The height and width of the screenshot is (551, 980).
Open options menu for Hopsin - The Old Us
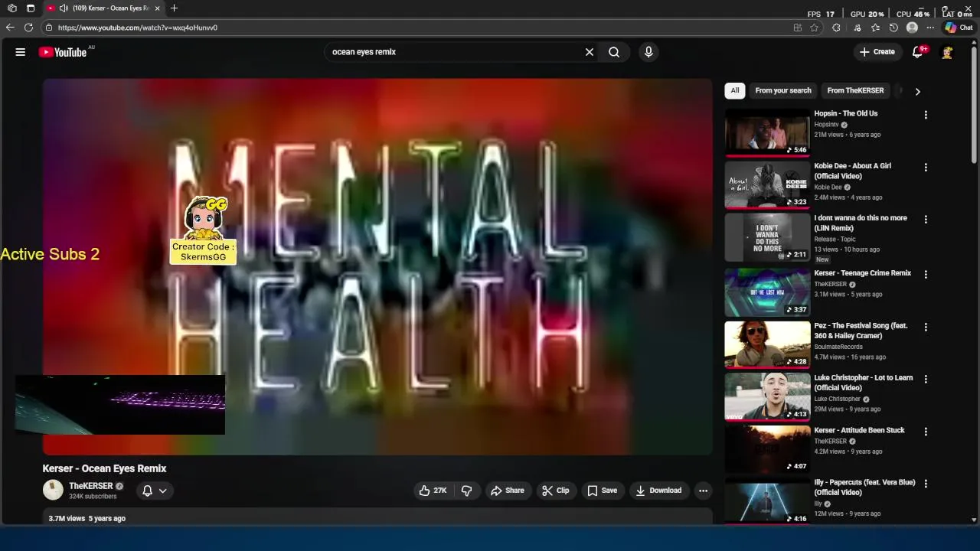tap(926, 115)
